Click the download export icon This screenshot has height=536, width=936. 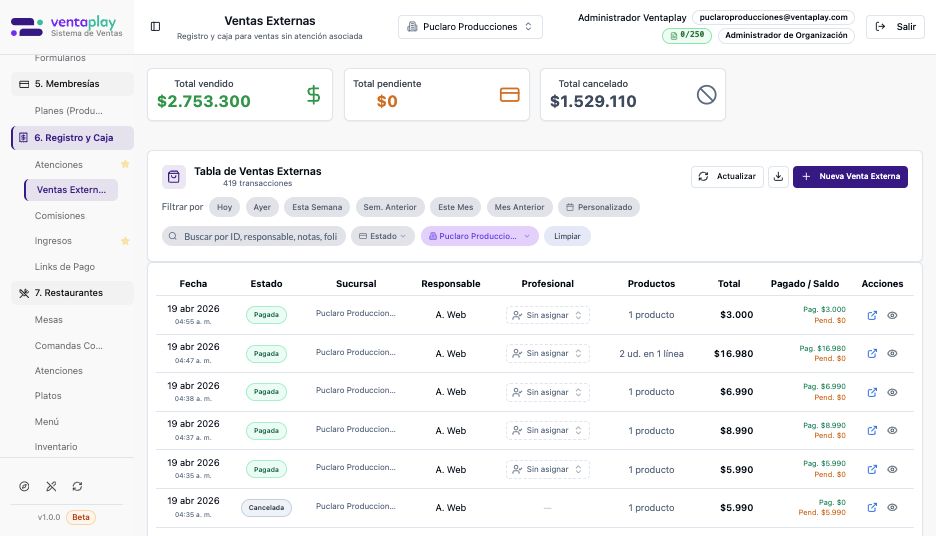[x=778, y=177]
